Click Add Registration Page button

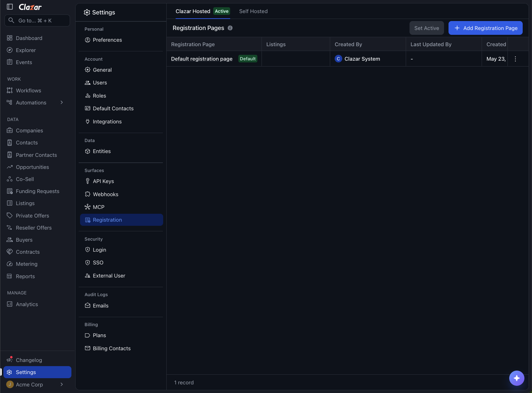(x=485, y=28)
